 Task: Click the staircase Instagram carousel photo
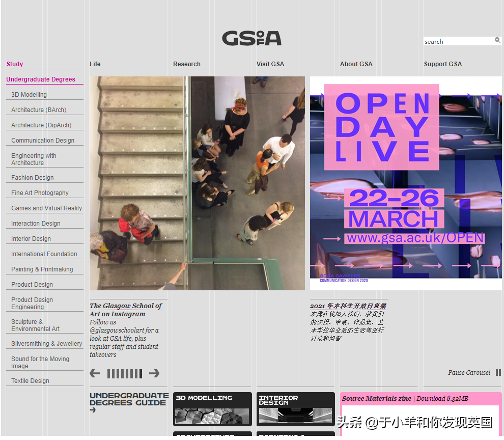point(197,183)
